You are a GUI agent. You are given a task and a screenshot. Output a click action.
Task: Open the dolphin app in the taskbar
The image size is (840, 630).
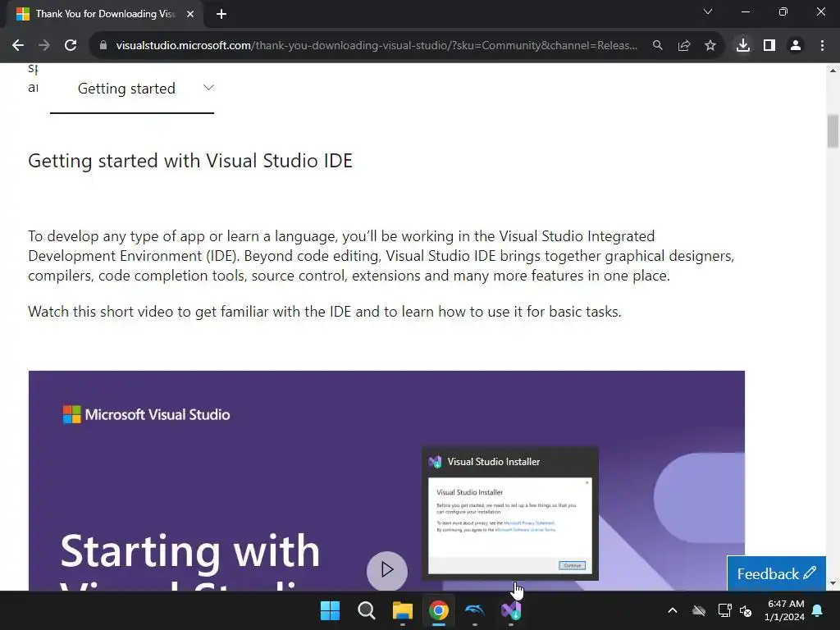pyautogui.click(x=475, y=610)
